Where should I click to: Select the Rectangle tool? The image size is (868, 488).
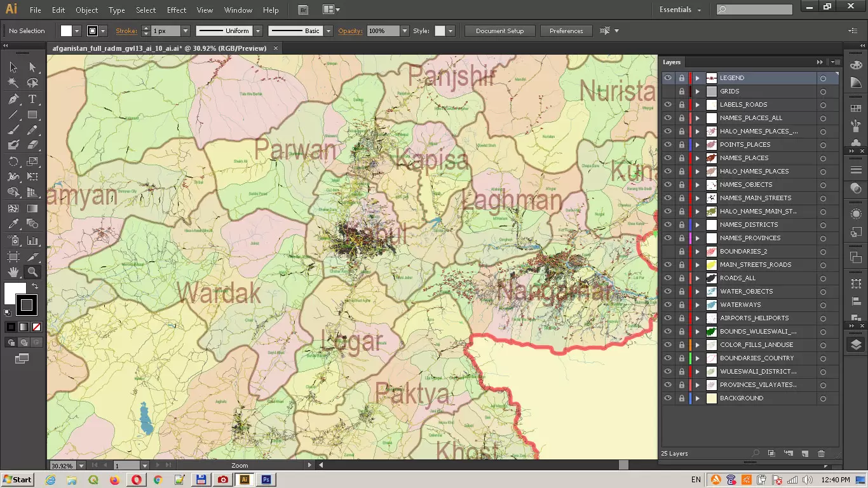pyautogui.click(x=32, y=115)
